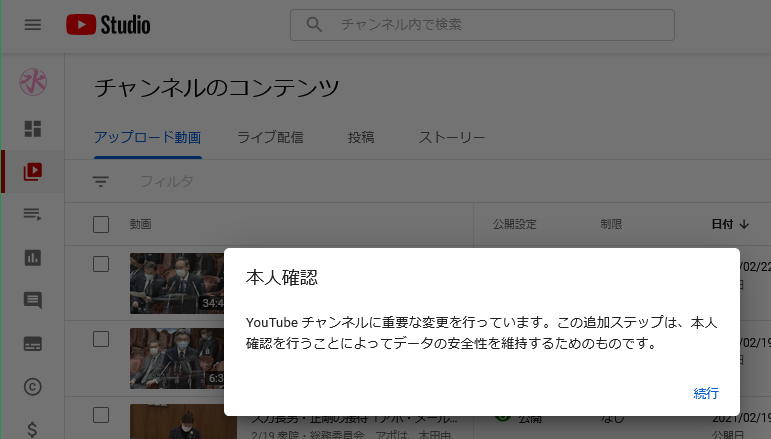This screenshot has height=439, width=771.
Task: Click the チャンネル内で検索 search field
Action: tap(482, 25)
